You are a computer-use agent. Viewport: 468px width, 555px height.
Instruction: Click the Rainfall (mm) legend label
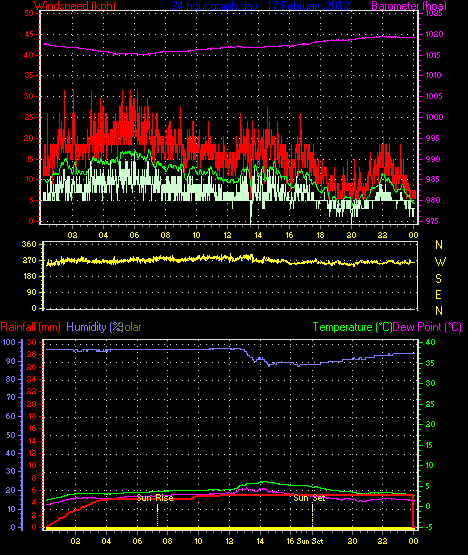click(30, 327)
